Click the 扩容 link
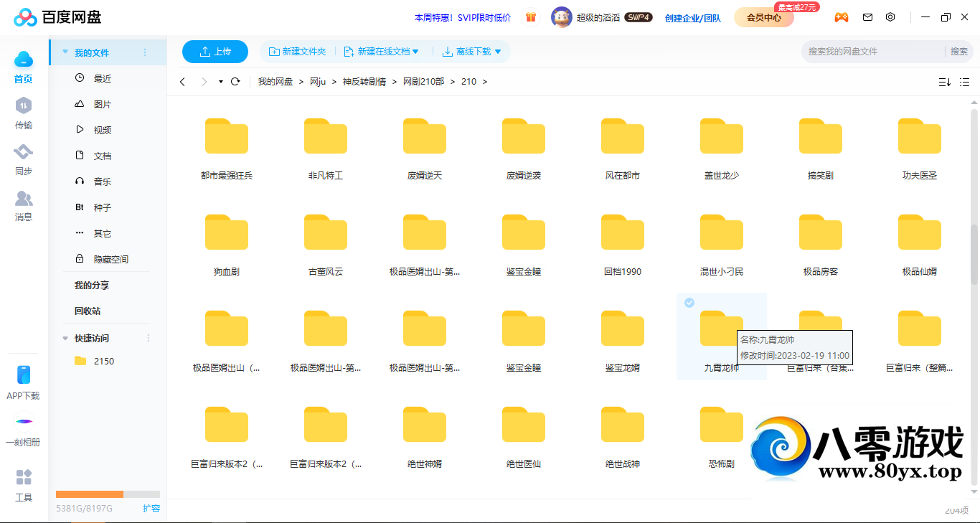 pyautogui.click(x=151, y=508)
